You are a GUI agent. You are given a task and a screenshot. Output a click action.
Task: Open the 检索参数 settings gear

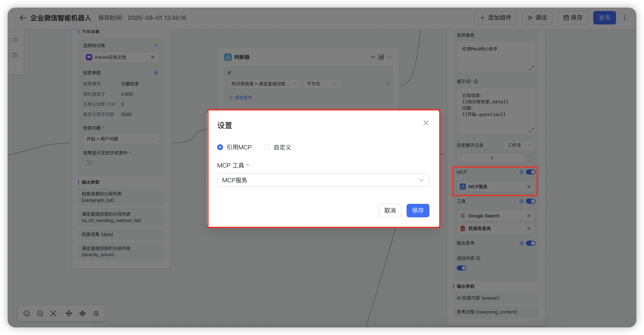tap(156, 73)
